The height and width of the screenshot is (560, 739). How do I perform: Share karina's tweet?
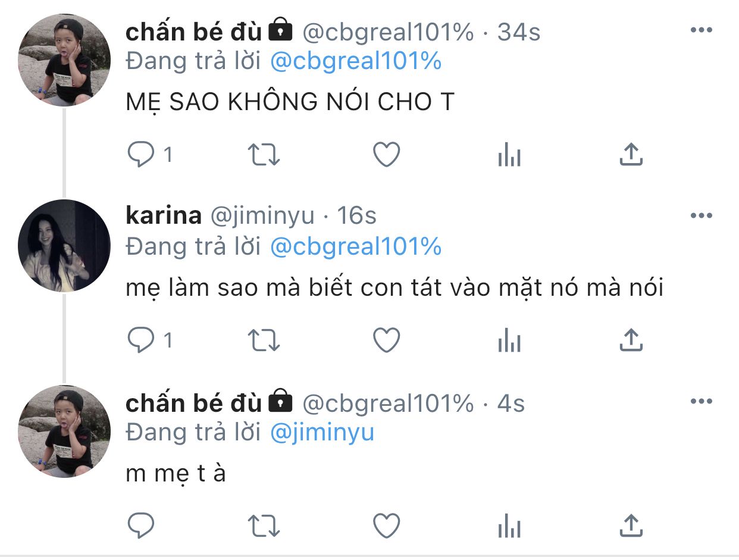631,340
